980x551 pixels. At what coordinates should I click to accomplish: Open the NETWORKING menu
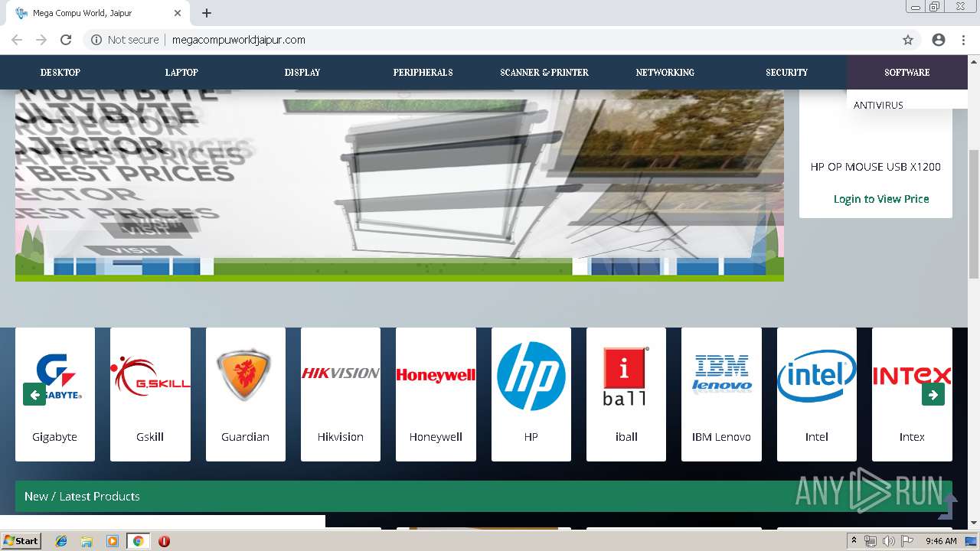pos(665,72)
